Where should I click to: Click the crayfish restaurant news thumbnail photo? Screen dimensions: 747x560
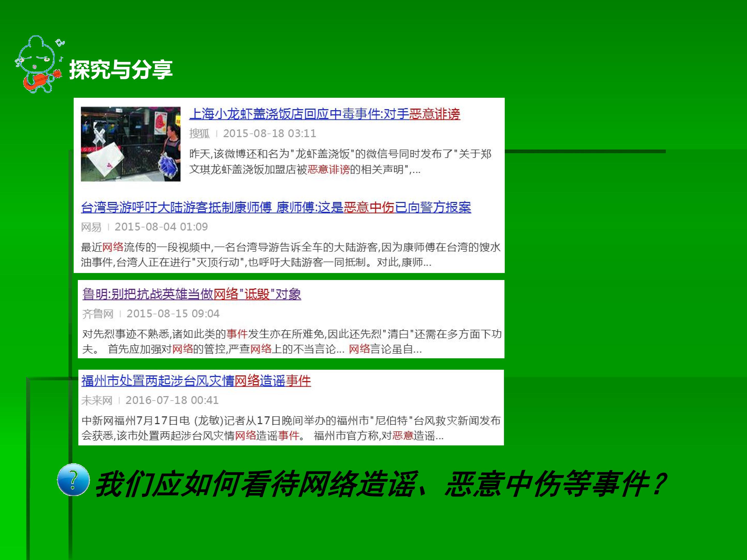pyautogui.click(x=131, y=144)
